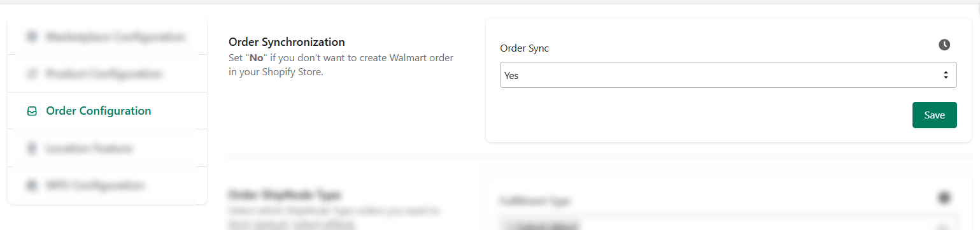
Task: Click the blurred WFS Configuration sidebar icon
Action: click(32, 185)
